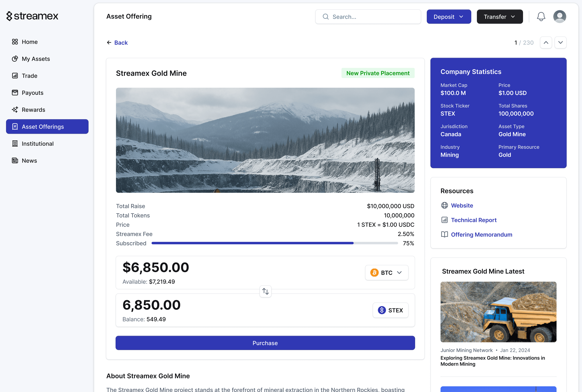This screenshot has width=582, height=392.
Task: Click the 6,850.00 STEX amount field
Action: click(x=152, y=305)
